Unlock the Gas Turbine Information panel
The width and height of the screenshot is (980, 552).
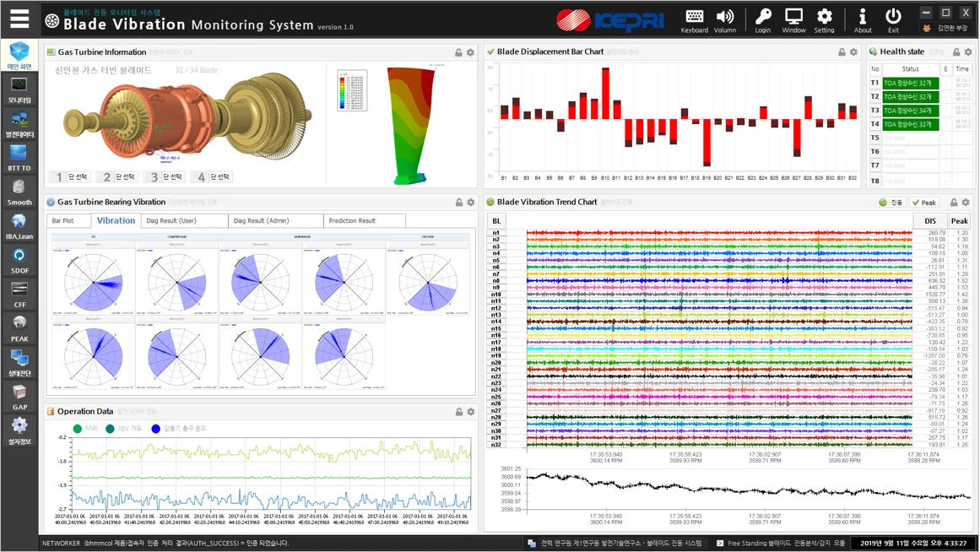[458, 52]
